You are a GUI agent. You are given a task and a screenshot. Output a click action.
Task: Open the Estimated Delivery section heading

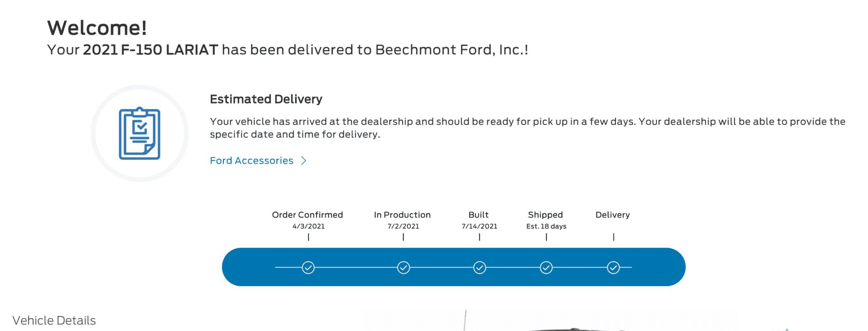(266, 99)
